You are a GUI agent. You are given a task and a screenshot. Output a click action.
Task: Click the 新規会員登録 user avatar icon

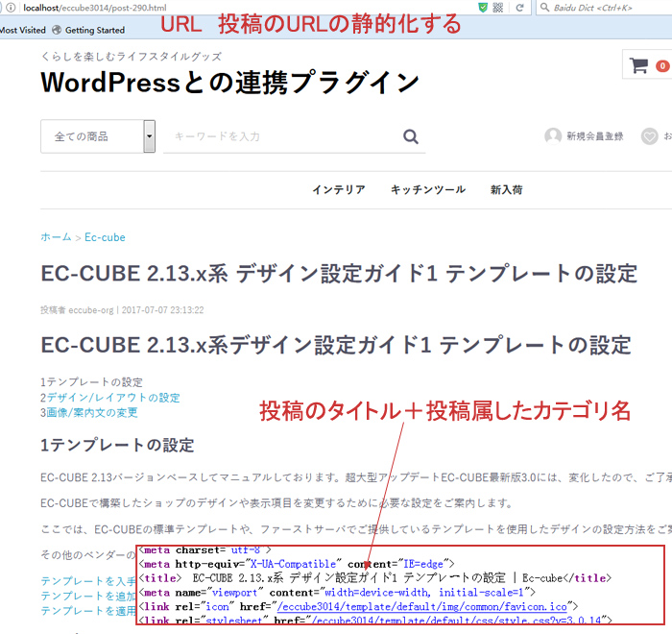point(553,136)
